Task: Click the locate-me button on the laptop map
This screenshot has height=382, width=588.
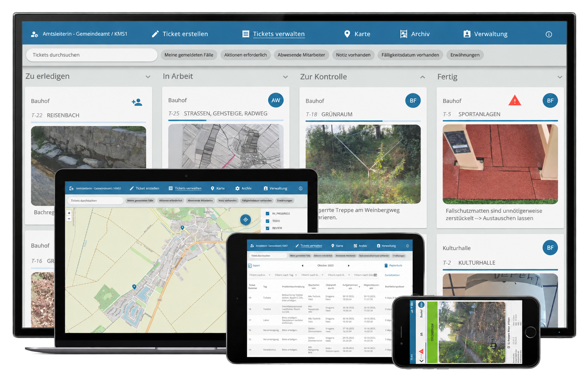Action: point(246,220)
